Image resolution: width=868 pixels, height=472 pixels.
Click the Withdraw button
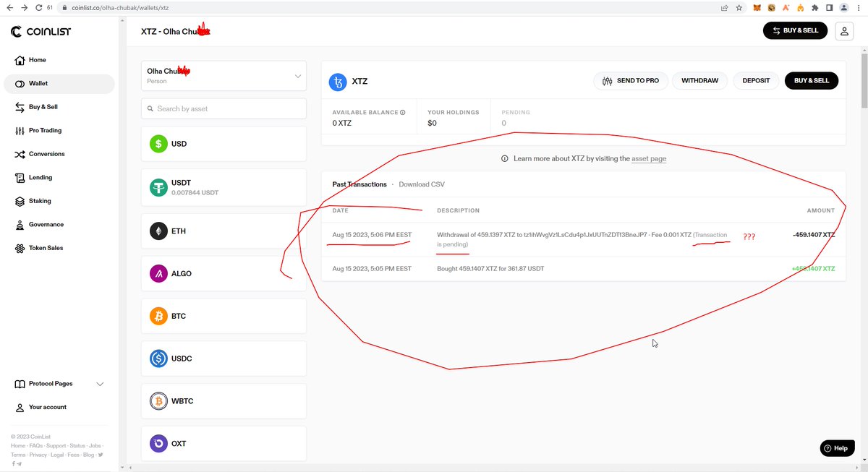(700, 81)
